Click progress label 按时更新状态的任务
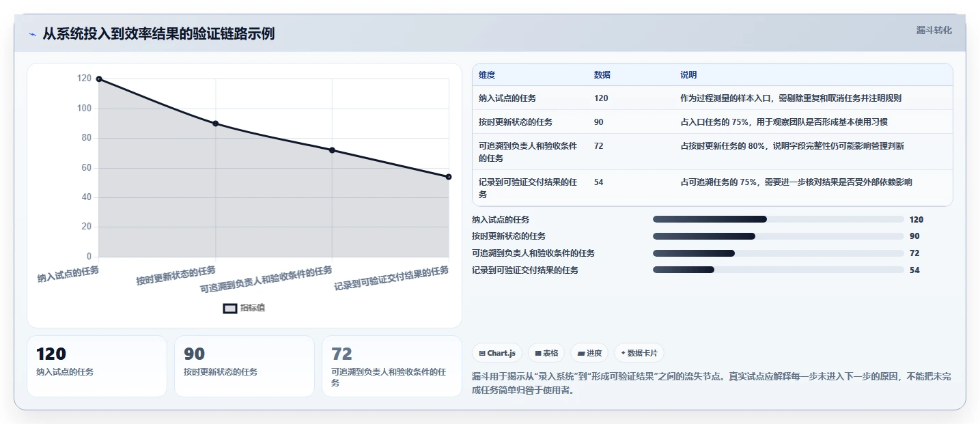The width and height of the screenshot is (980, 424). 509,236
